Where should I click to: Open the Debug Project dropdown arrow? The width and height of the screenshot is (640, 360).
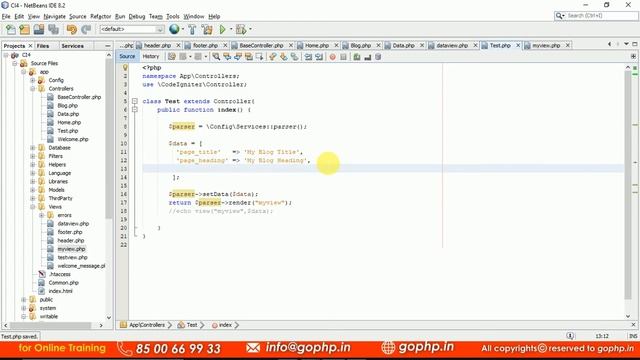(250, 29)
